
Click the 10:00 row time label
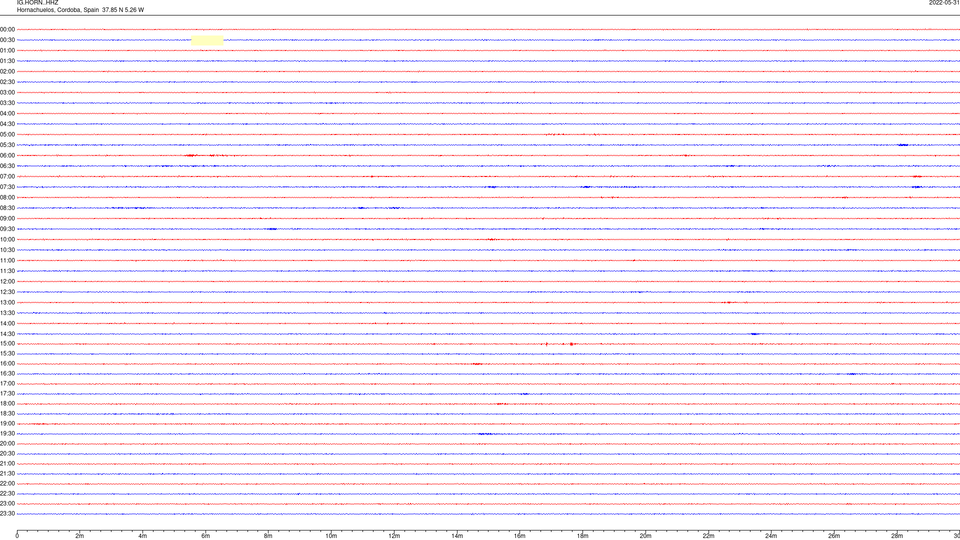tap(7, 240)
